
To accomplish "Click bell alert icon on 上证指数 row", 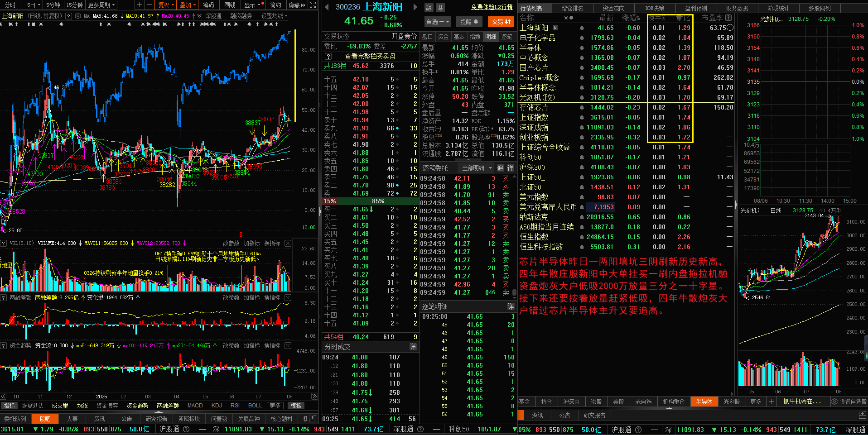I will [582, 118].
